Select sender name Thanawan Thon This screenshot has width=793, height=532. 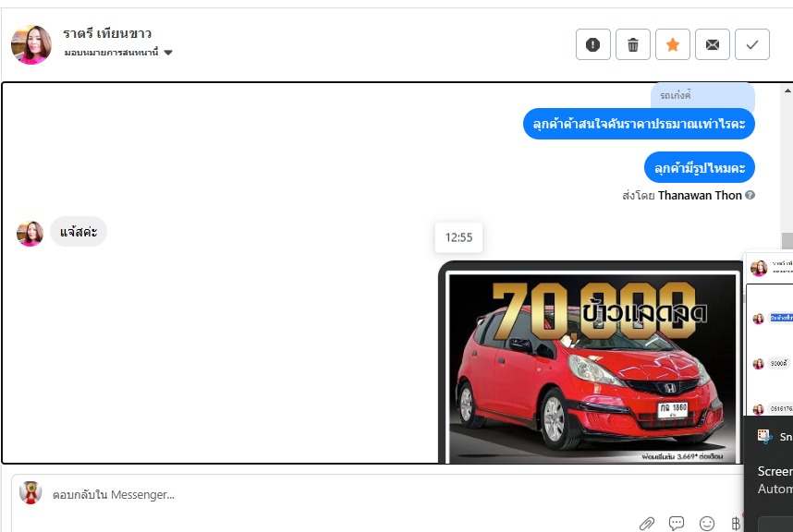700,196
